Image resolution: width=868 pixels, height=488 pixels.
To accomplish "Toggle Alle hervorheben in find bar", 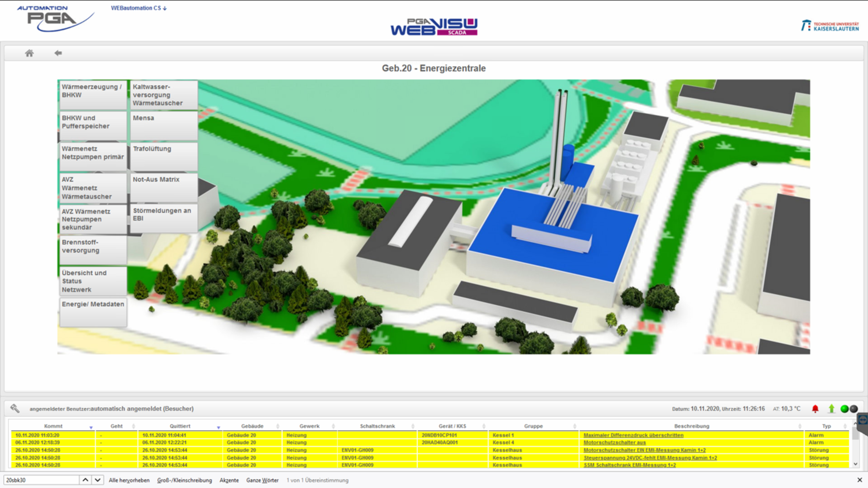I will coord(129,480).
